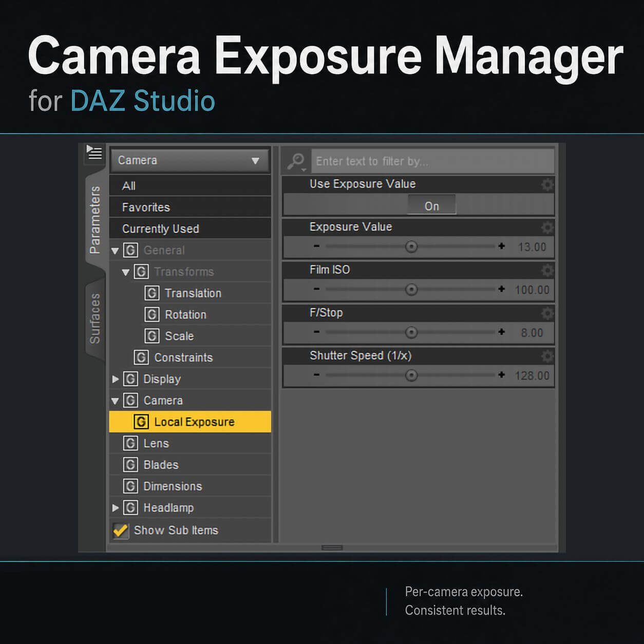Click the G icon beside Scale
The width and height of the screenshot is (644, 644).
[x=152, y=336]
